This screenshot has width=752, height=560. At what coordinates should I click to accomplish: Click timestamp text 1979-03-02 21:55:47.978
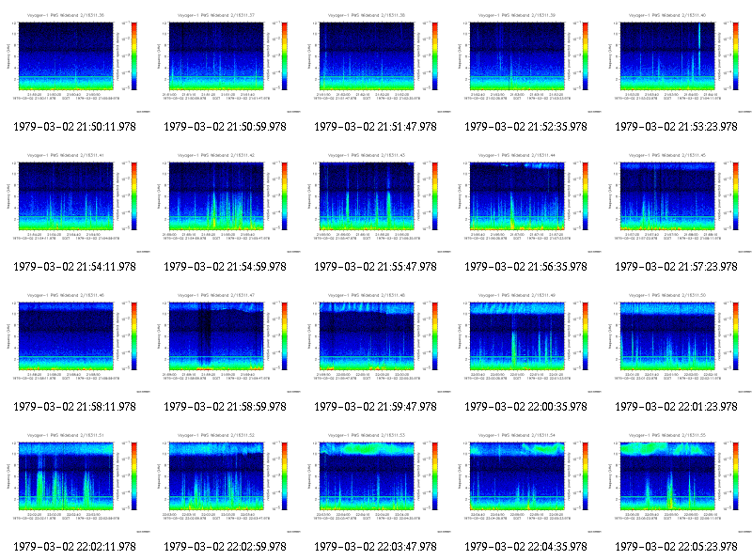pos(375,267)
